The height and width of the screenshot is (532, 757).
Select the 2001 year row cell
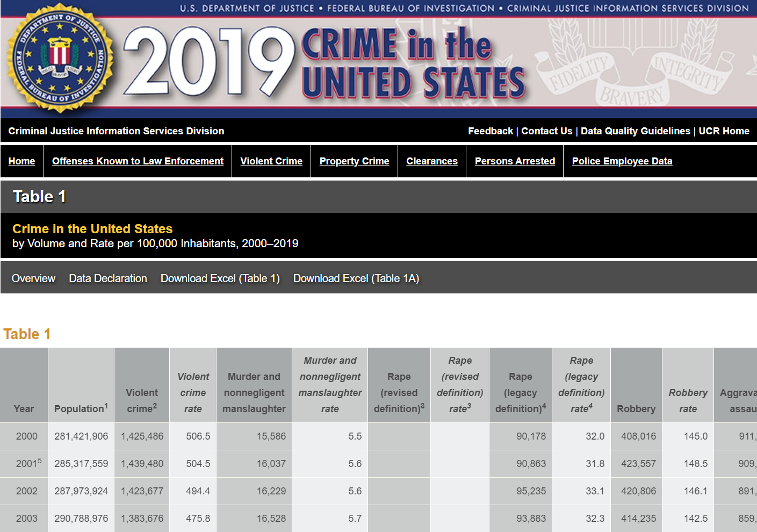click(27, 463)
